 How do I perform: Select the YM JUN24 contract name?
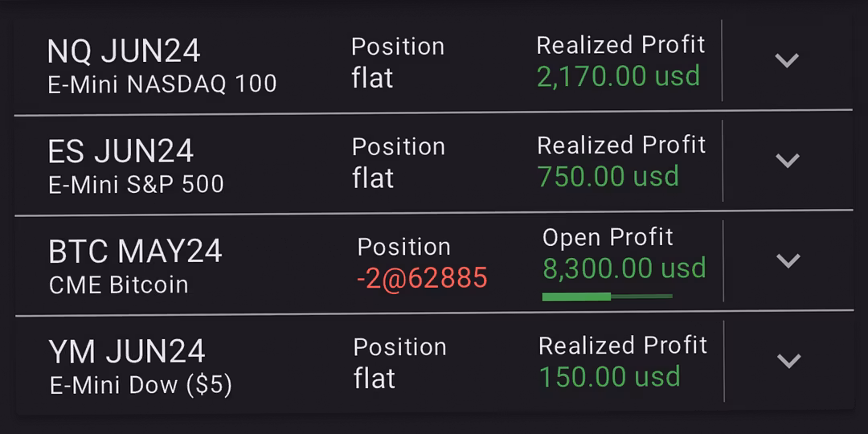(x=127, y=352)
